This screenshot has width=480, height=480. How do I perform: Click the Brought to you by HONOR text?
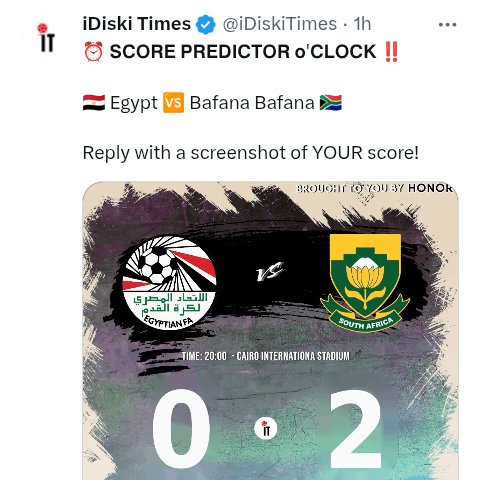tap(375, 188)
